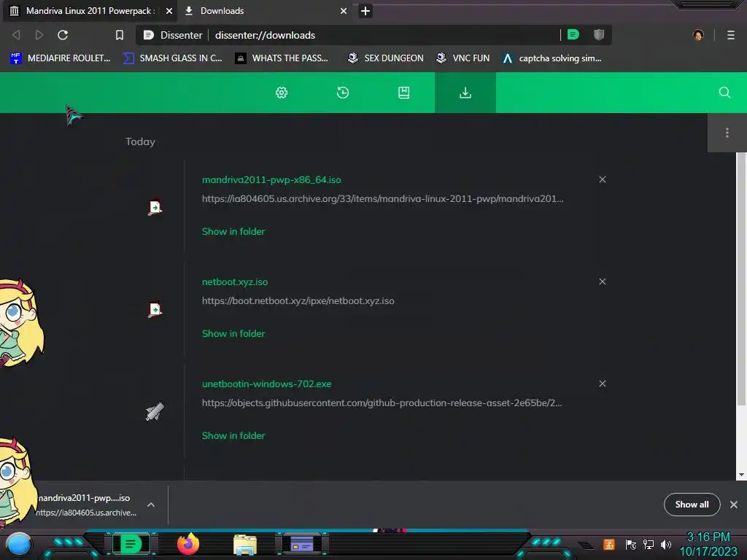Show mandriva2011 iso in folder
Screen dimensions: 747x560
(233, 231)
